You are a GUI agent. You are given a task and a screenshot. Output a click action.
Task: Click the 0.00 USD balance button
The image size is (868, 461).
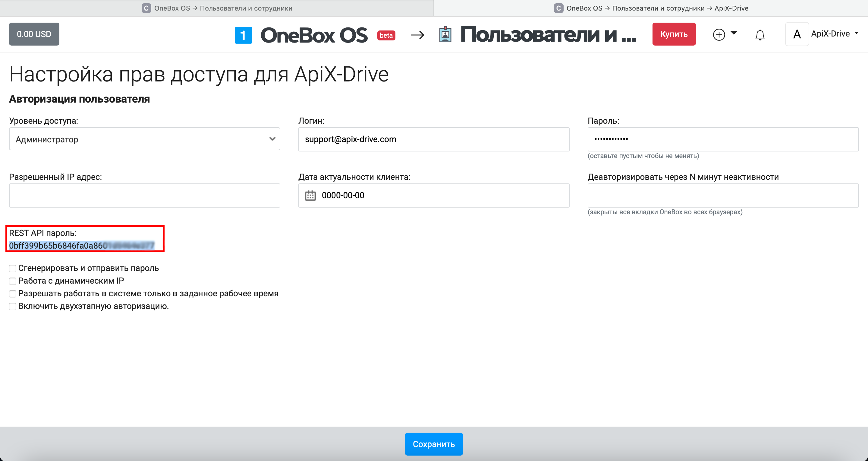pos(34,34)
